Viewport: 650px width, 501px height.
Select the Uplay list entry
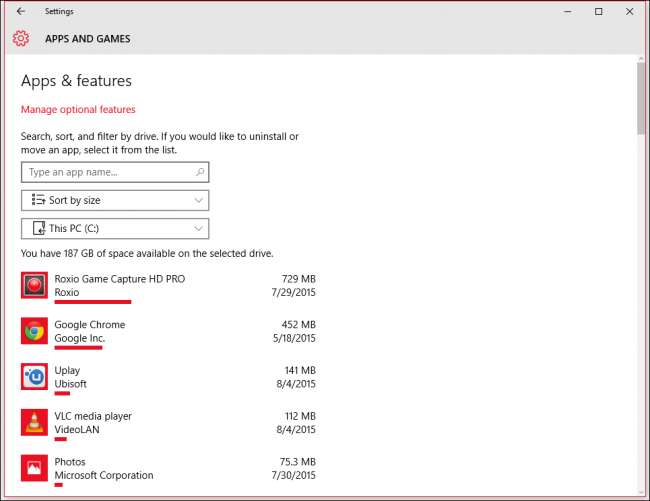(x=168, y=377)
